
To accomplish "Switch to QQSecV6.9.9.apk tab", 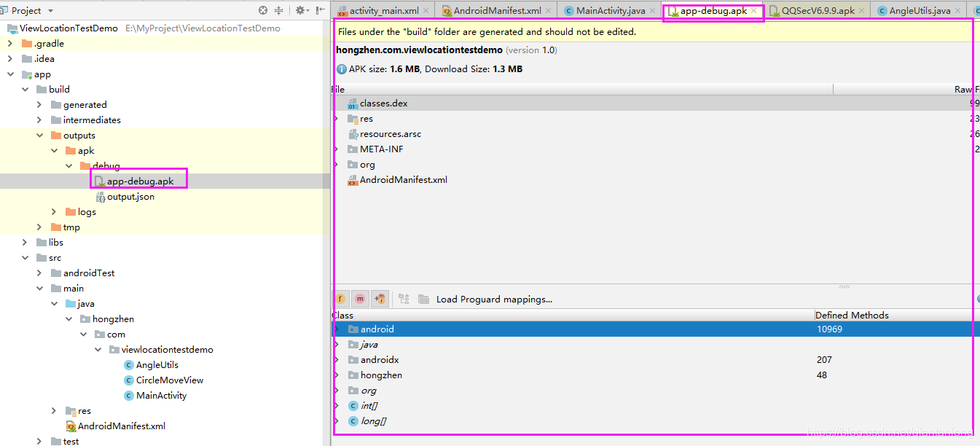I will [818, 11].
